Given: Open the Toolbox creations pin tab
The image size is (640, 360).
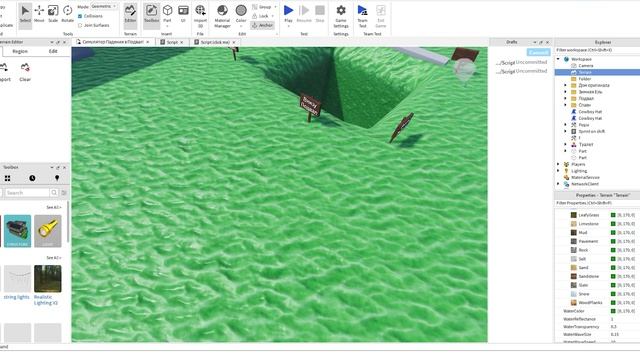Looking at the screenshot, I should coord(57,178).
